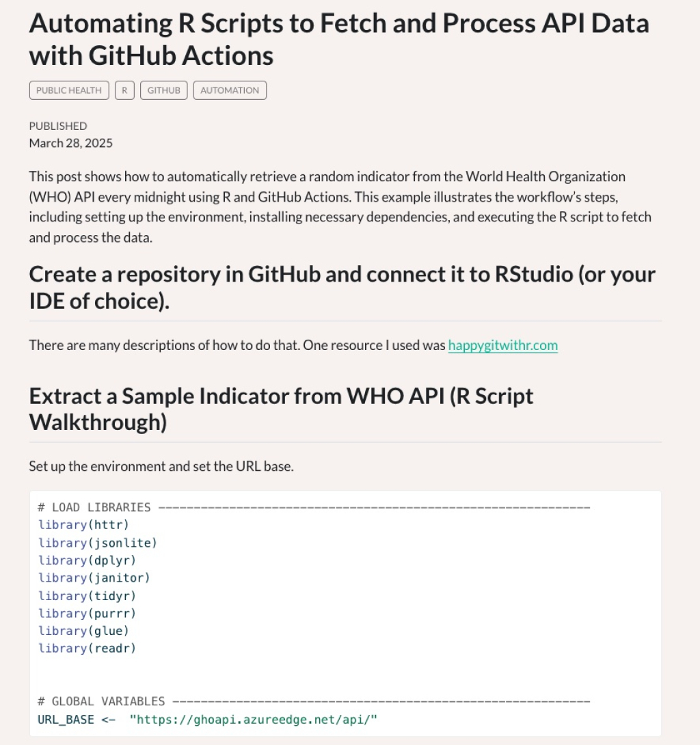Click the library(httr) code line
This screenshot has height=745, width=700.
(83, 524)
